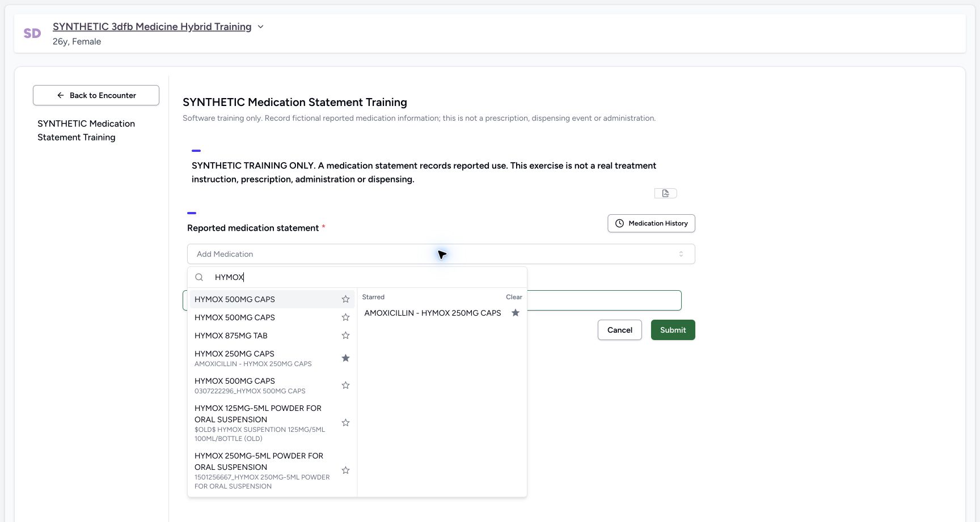The height and width of the screenshot is (522, 980).
Task: Cancel the medication statement form
Action: (619, 330)
